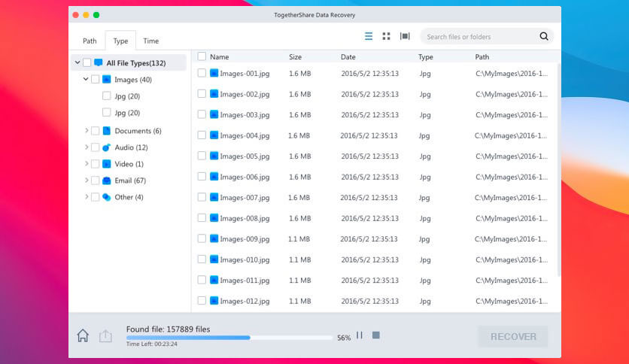Sort by the Name column
The width and height of the screenshot is (629, 364).
coord(220,57)
